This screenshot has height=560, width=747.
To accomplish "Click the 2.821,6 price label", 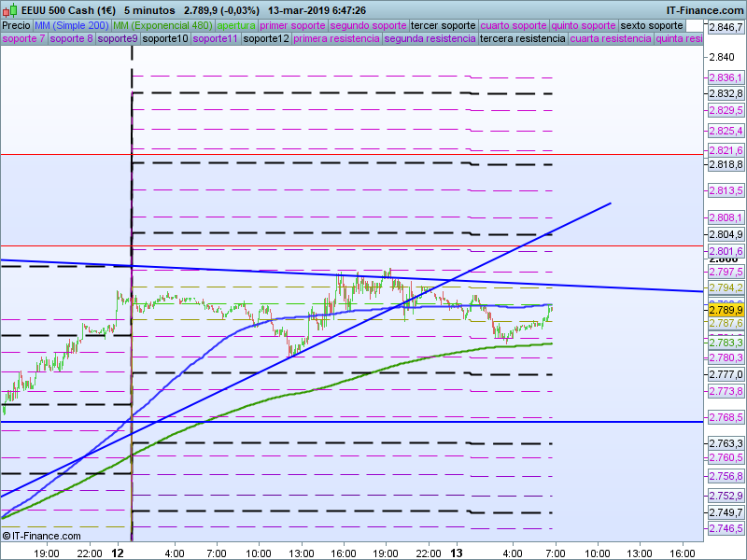I will point(726,150).
